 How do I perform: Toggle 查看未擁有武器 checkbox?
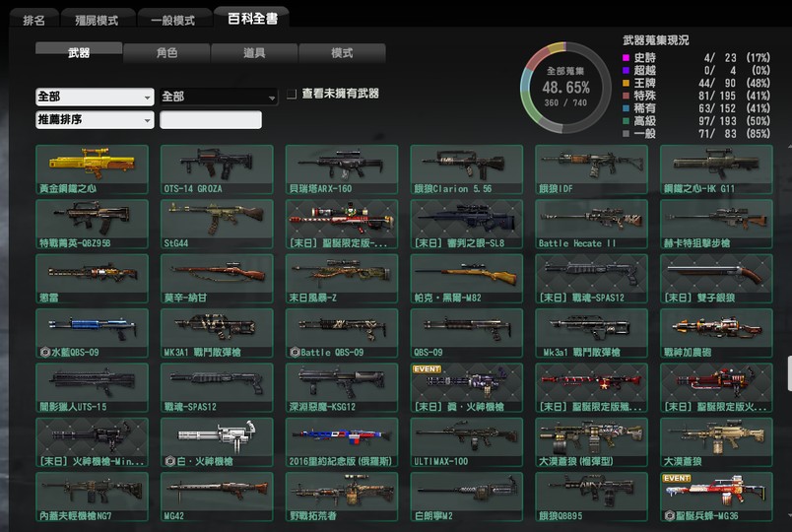click(x=292, y=94)
